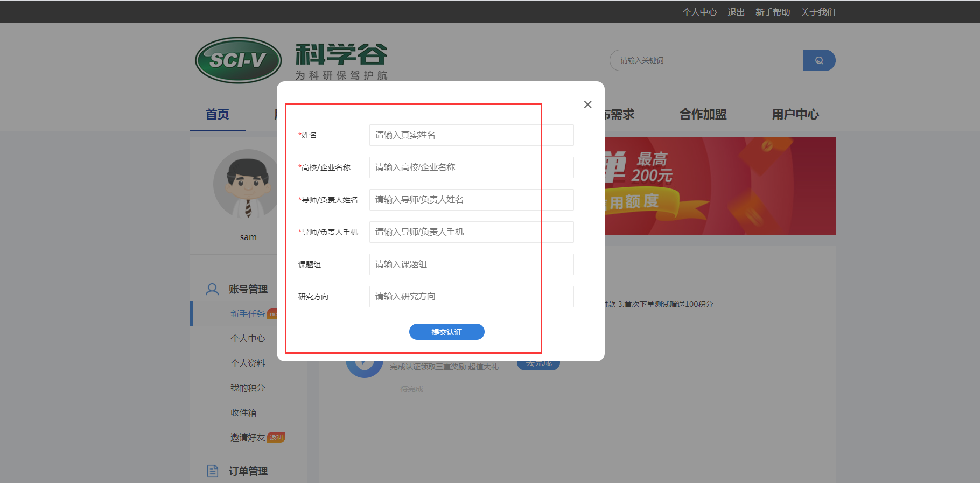Go to the 用户中心 tab
This screenshot has height=483, width=980.
[795, 115]
